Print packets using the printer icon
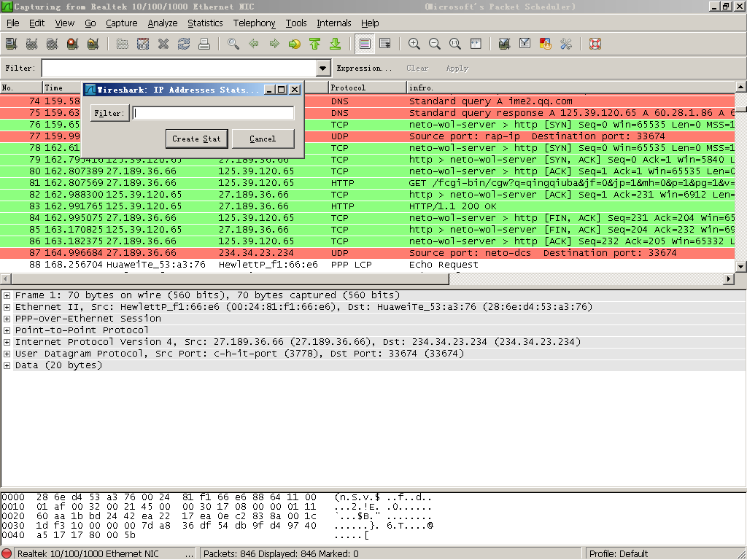The height and width of the screenshot is (560, 747). tap(204, 44)
